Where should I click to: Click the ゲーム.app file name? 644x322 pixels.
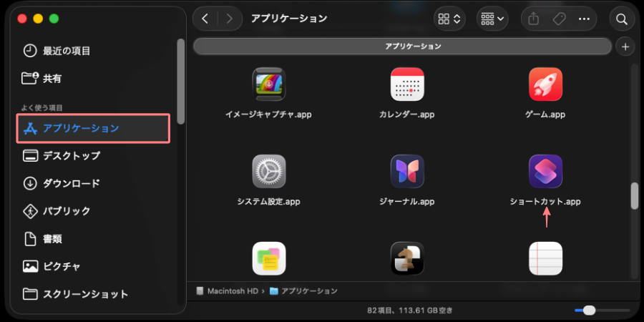(545, 114)
